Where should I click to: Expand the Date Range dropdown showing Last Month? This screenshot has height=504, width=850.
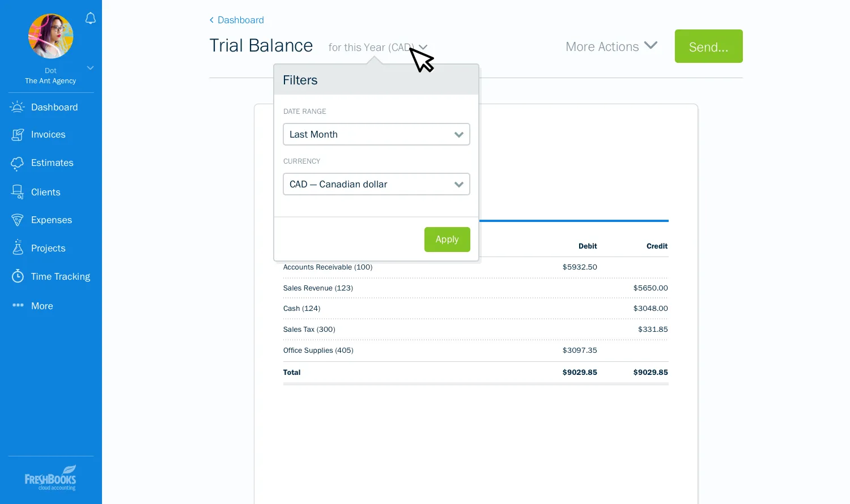(x=376, y=134)
